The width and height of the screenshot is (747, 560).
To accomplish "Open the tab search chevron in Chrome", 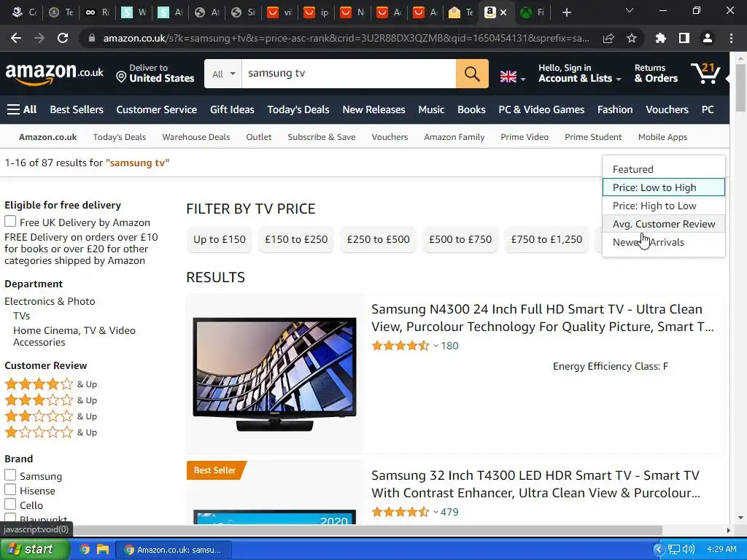I will click(x=630, y=11).
